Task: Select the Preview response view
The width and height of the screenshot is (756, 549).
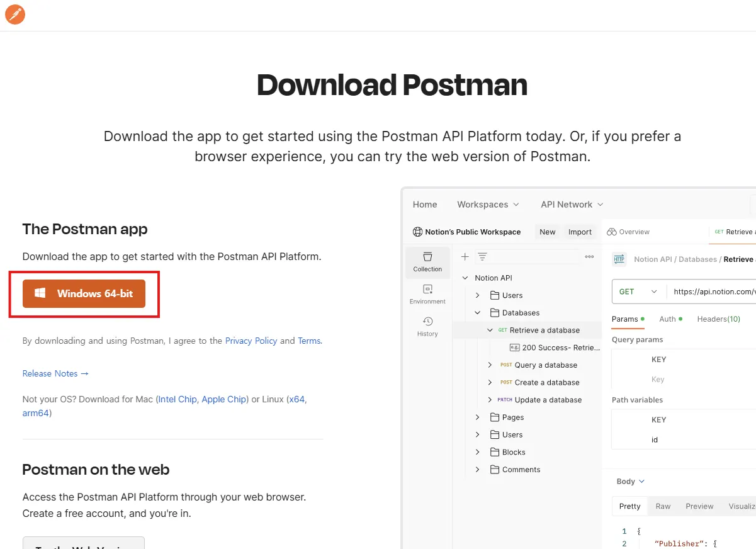Action: [x=699, y=506]
